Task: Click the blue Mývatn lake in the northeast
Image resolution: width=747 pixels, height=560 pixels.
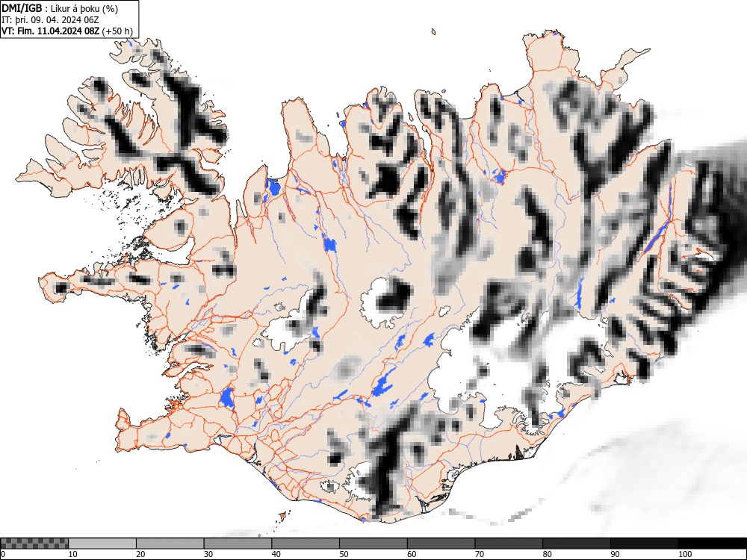Action: (x=499, y=177)
